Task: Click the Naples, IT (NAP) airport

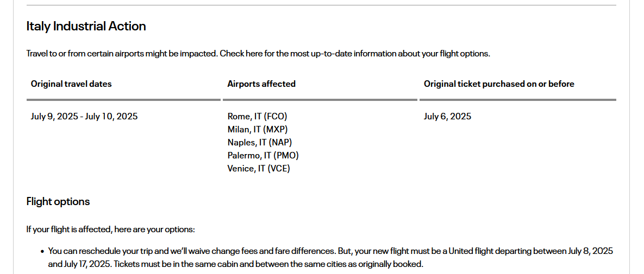Action: 260,142
